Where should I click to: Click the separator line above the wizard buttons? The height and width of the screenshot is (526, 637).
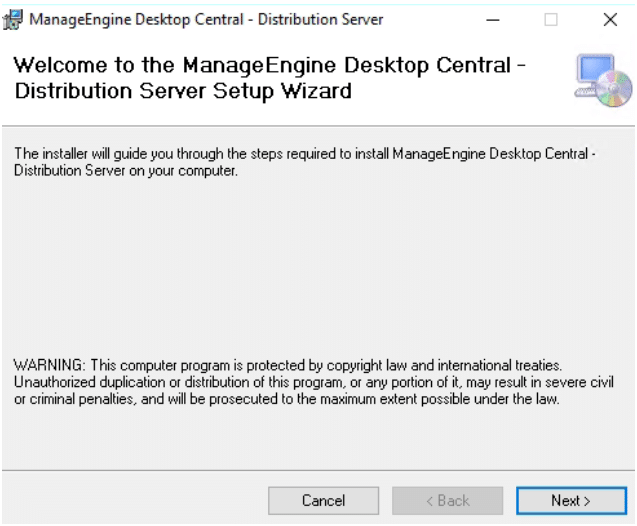(318, 471)
